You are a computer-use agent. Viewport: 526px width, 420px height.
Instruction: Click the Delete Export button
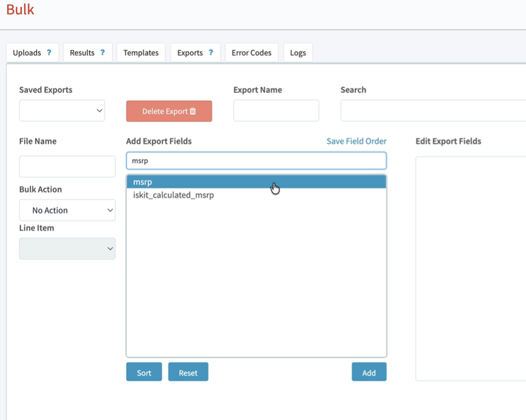pos(169,111)
